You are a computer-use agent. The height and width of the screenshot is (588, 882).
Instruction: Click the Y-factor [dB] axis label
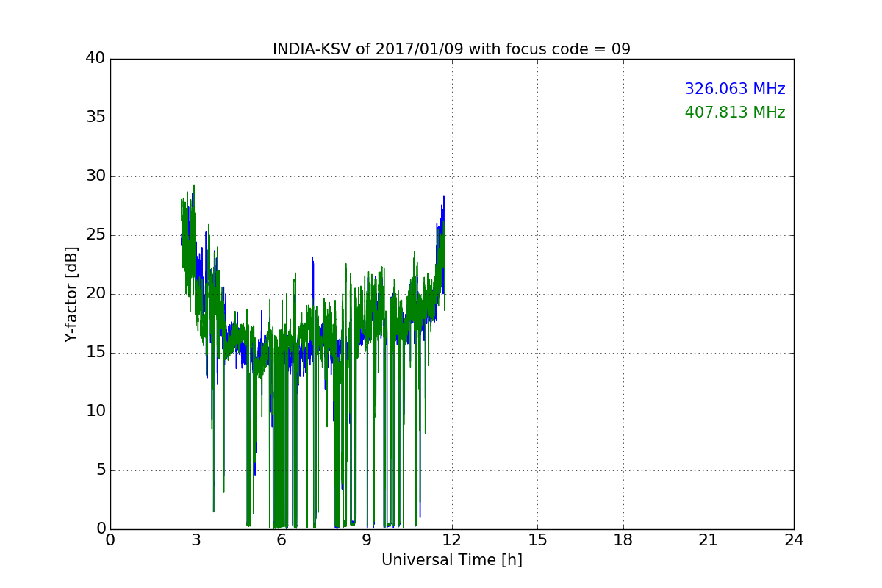(71, 294)
